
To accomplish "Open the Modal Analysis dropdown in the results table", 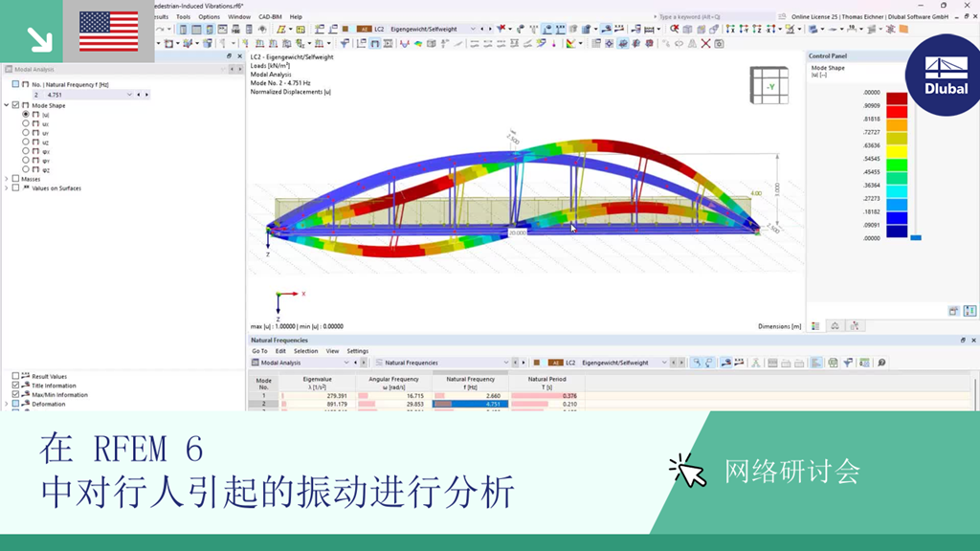I will click(x=346, y=363).
